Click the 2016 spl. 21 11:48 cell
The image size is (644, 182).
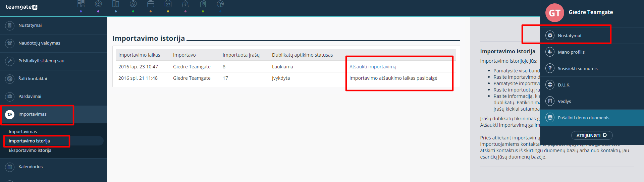click(x=138, y=78)
